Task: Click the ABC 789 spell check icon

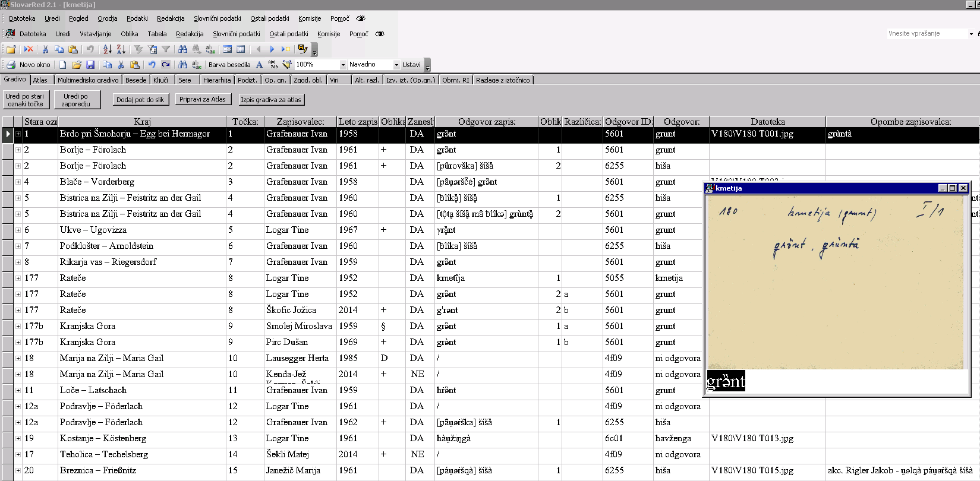Action: point(273,65)
